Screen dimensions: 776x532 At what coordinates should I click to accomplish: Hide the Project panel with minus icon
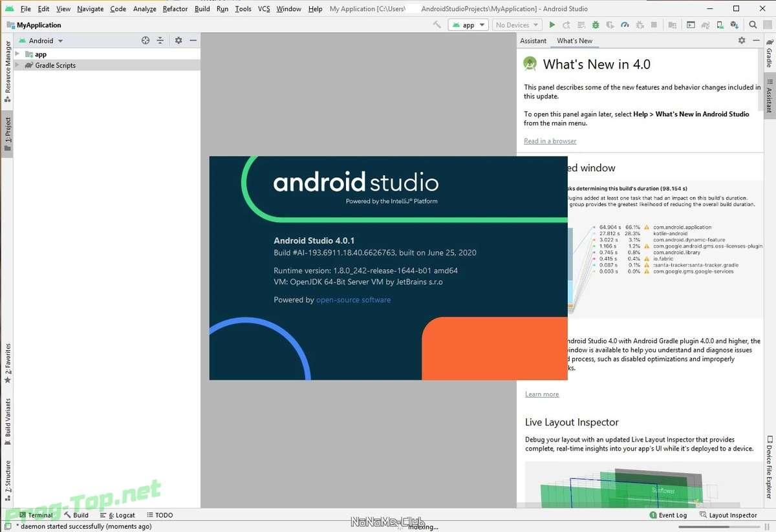193,41
